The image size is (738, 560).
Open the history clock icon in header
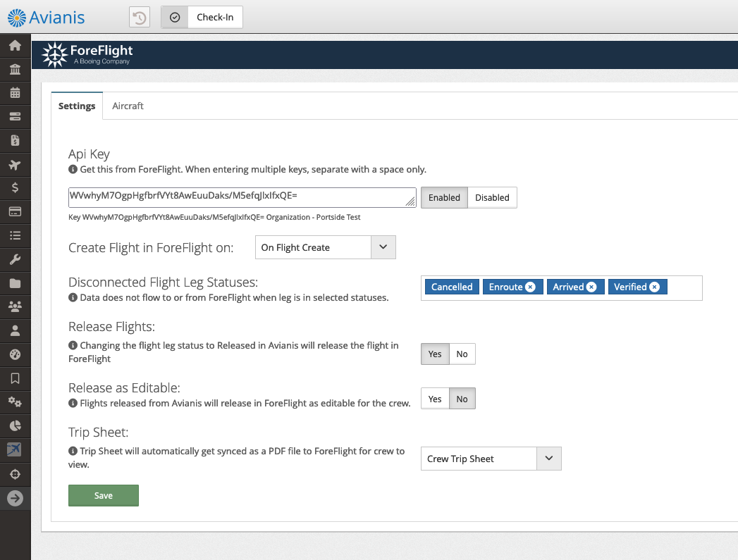[140, 18]
